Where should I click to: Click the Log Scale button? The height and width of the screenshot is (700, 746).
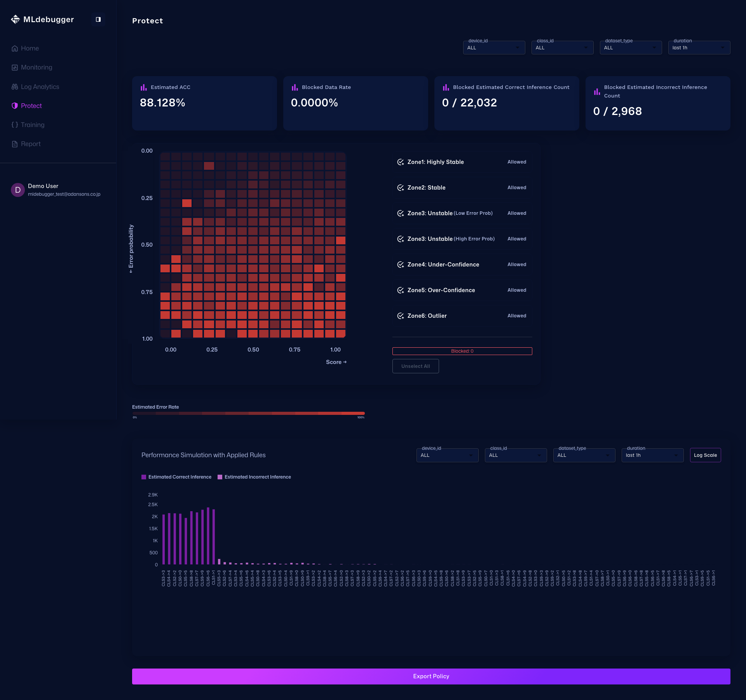pos(705,455)
